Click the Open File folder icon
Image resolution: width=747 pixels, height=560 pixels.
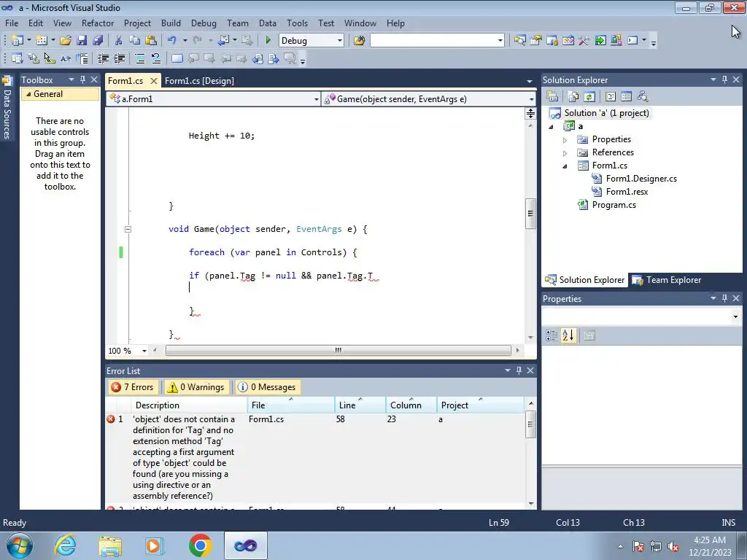pyautogui.click(x=66, y=41)
